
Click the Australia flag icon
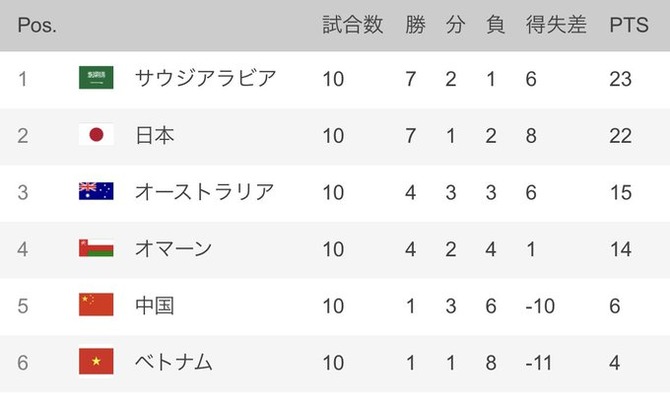[96, 191]
